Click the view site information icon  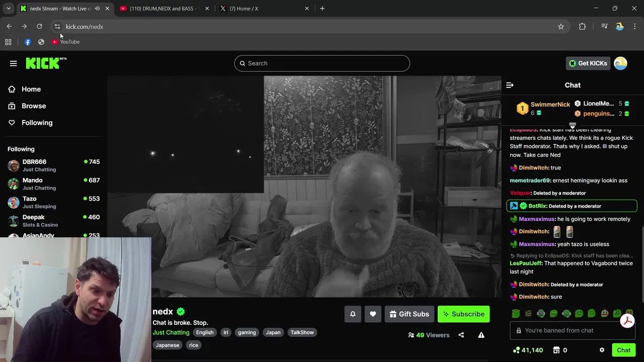57,27
